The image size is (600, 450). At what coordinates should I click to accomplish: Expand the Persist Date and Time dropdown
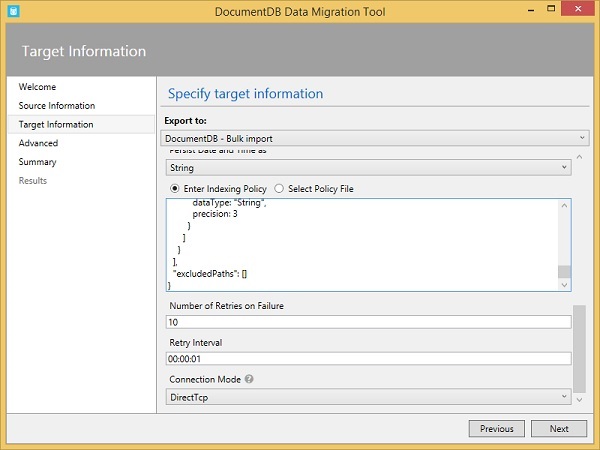pyautogui.click(x=367, y=168)
